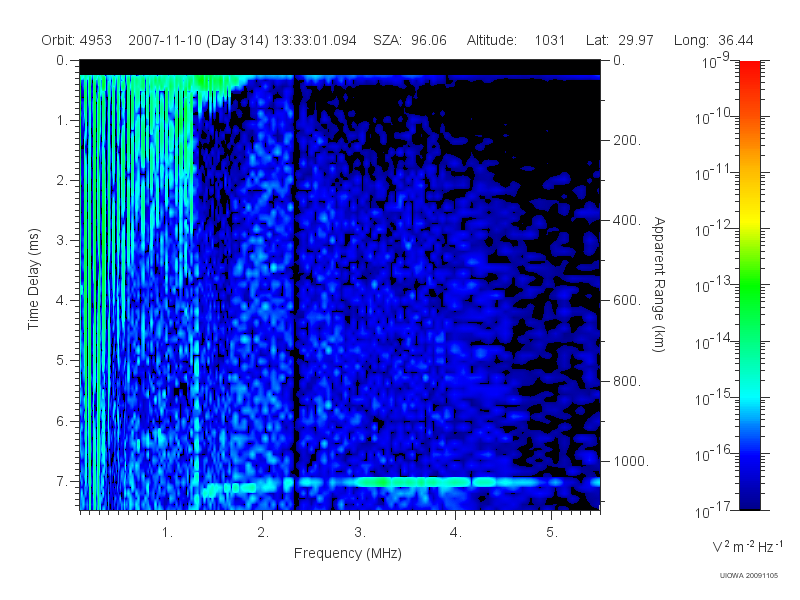Viewport: 800px width, 600px height.
Task: Click the '10^-15' colorbar tick label
Action: (714, 397)
